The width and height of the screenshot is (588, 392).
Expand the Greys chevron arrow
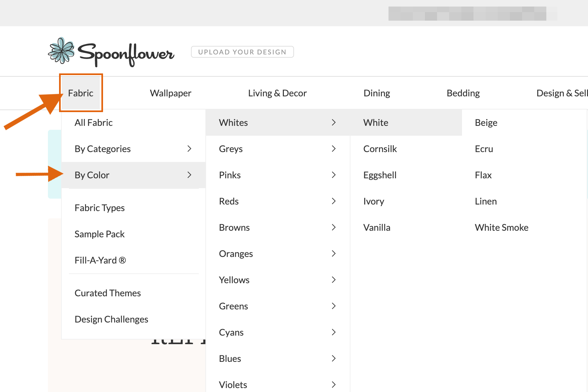[334, 149]
